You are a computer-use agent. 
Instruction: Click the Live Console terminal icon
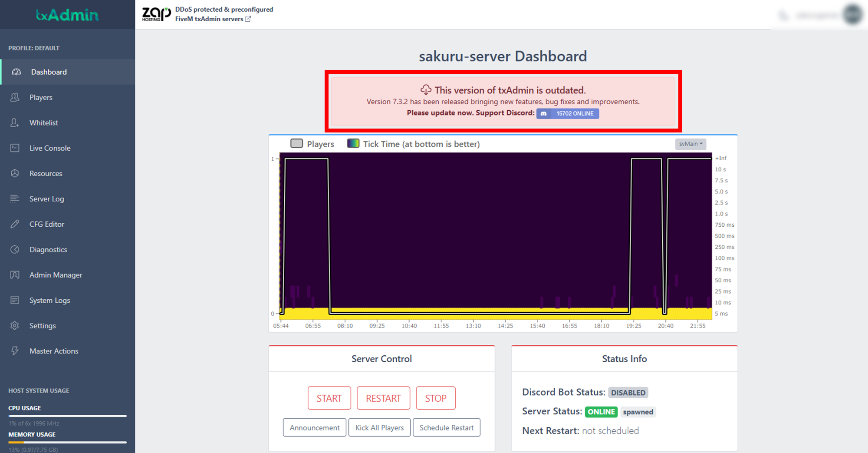(x=15, y=148)
